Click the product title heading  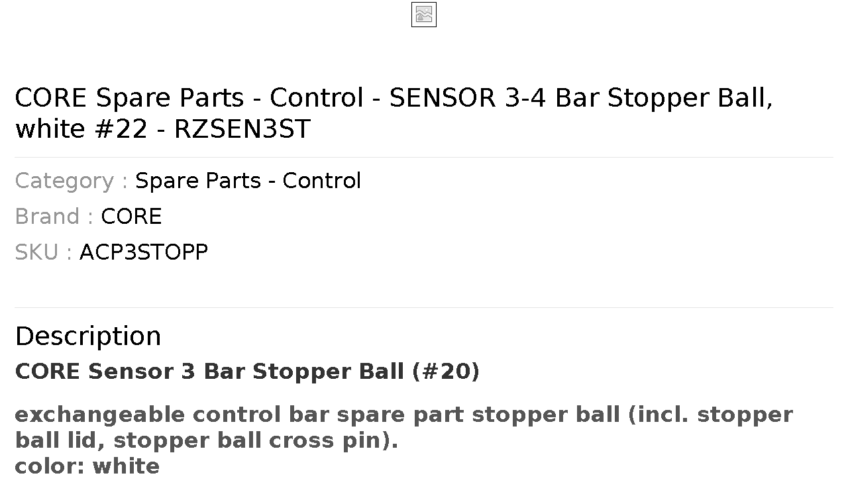pyautogui.click(x=394, y=113)
